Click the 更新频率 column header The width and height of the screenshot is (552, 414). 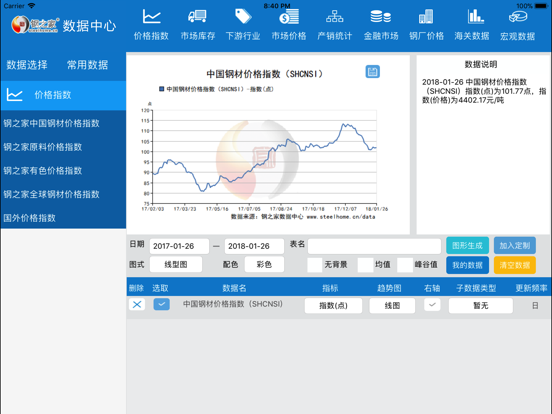[x=531, y=288]
